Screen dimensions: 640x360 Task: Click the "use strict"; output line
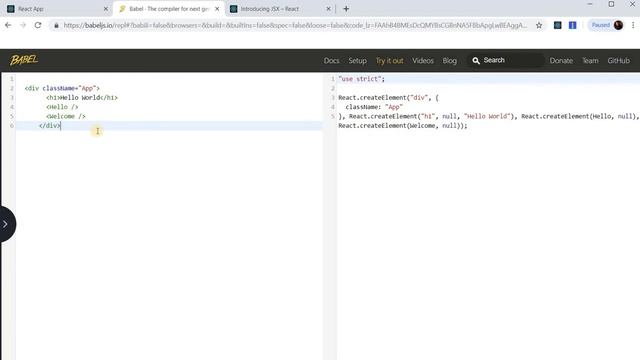tap(361, 79)
